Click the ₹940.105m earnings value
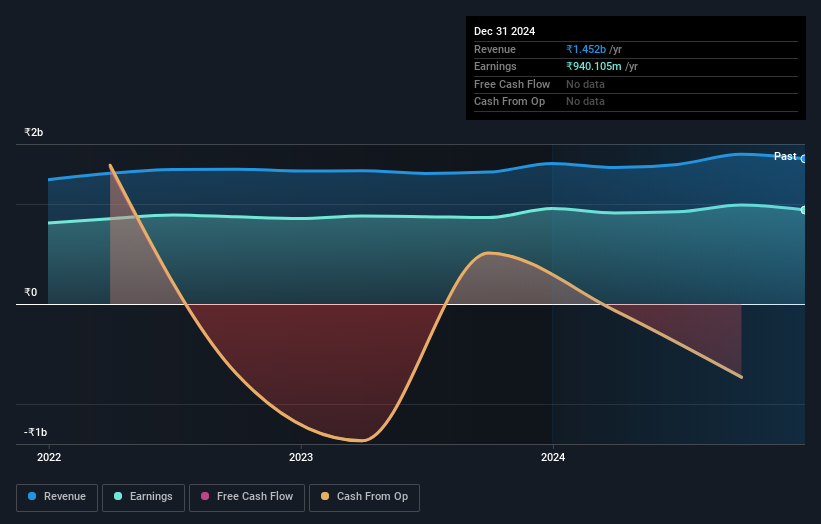Image resolution: width=821 pixels, height=524 pixels. coord(594,66)
